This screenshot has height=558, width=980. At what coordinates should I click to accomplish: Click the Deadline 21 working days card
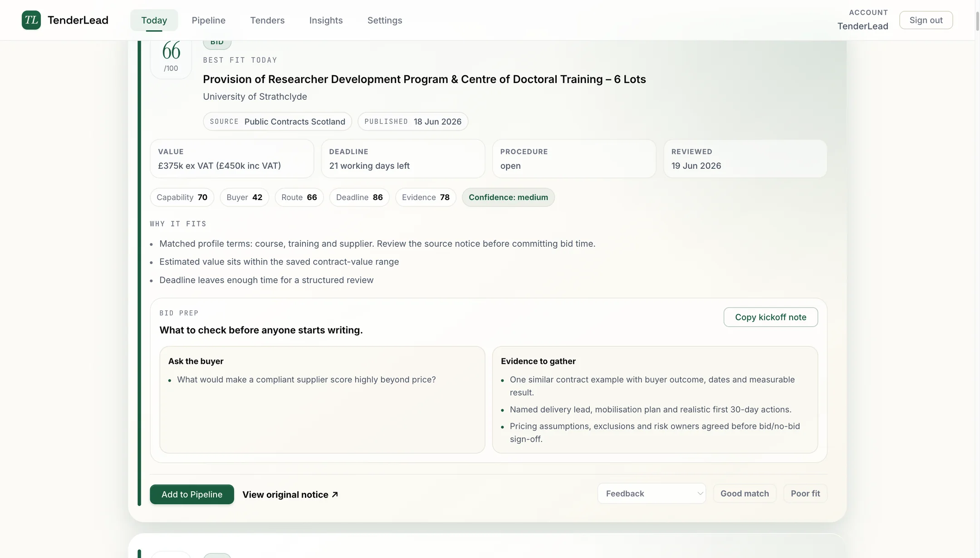(403, 159)
